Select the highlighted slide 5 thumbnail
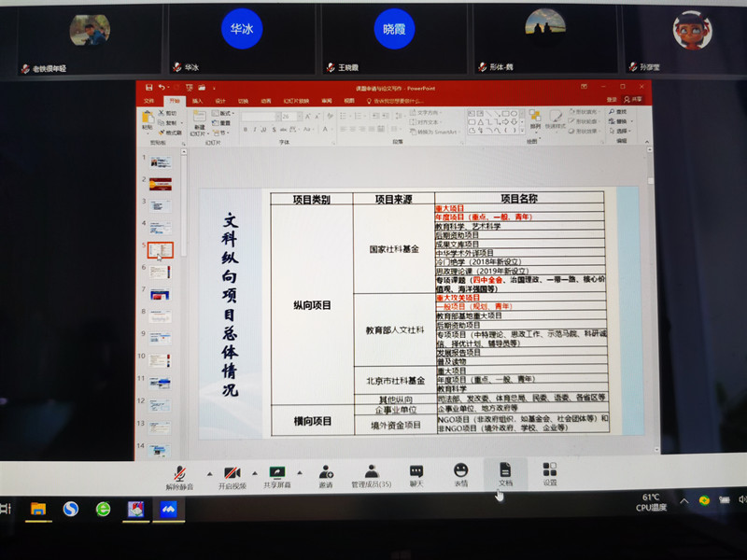Screen dimensions: 747x560 (162, 250)
